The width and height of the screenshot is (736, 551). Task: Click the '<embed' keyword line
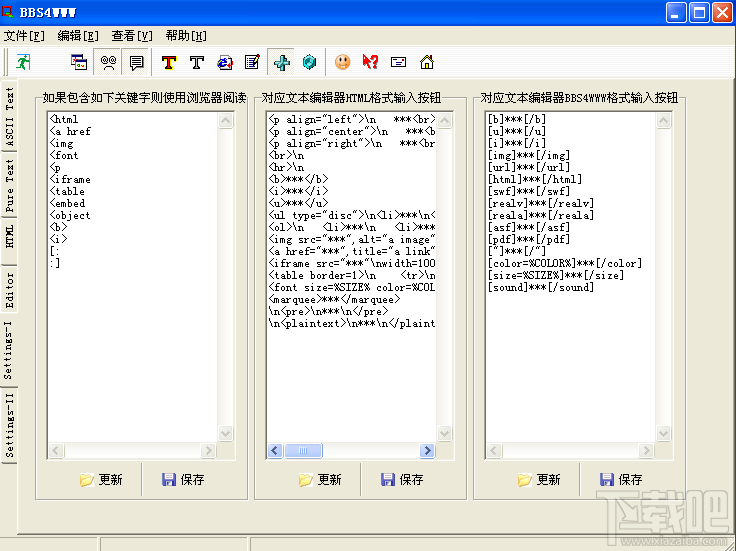click(67, 203)
